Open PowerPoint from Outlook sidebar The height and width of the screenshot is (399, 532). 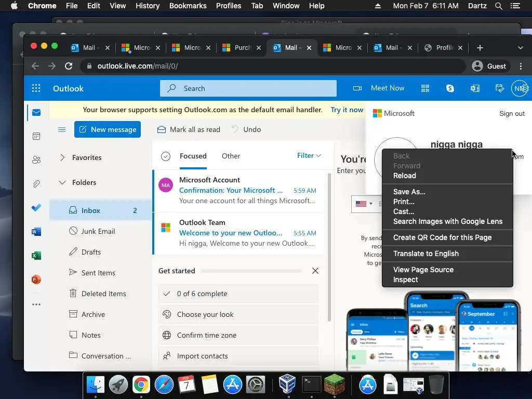(x=36, y=279)
